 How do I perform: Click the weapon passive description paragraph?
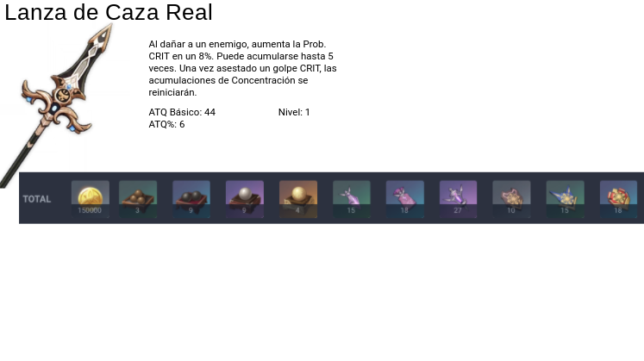(243, 68)
